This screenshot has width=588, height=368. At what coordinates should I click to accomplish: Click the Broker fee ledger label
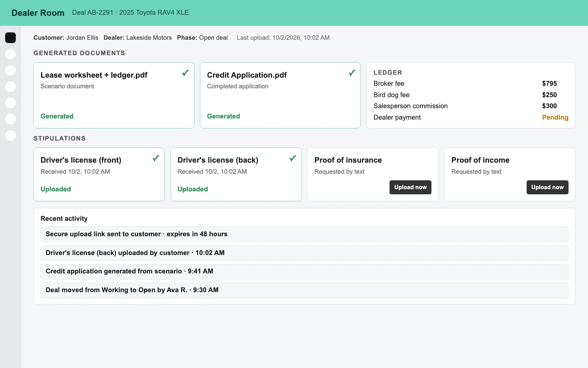tap(389, 84)
